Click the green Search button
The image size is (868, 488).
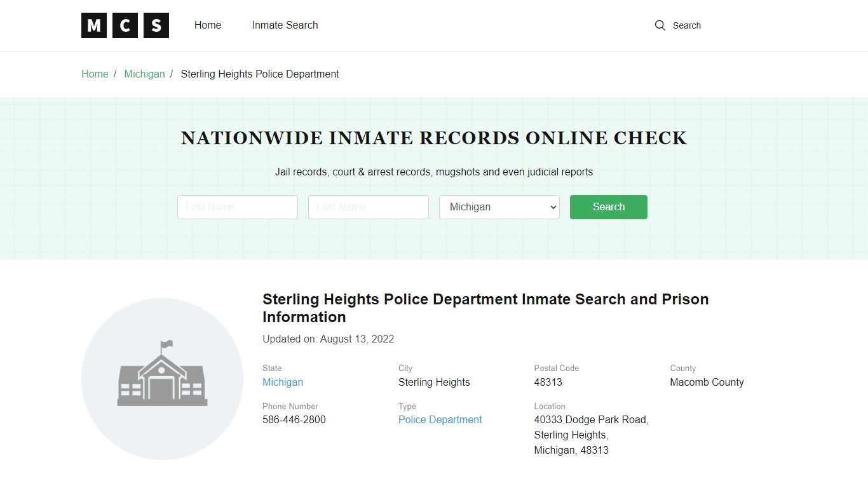(609, 207)
